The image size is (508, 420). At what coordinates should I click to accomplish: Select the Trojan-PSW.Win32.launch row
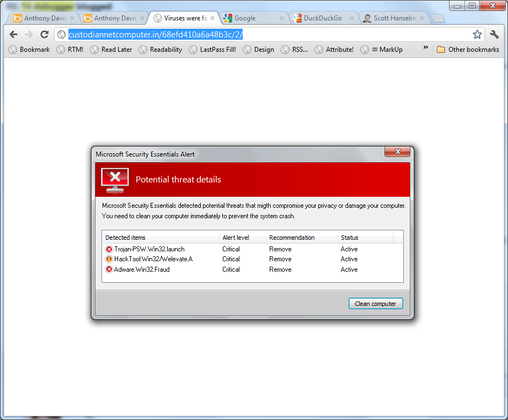(253, 249)
